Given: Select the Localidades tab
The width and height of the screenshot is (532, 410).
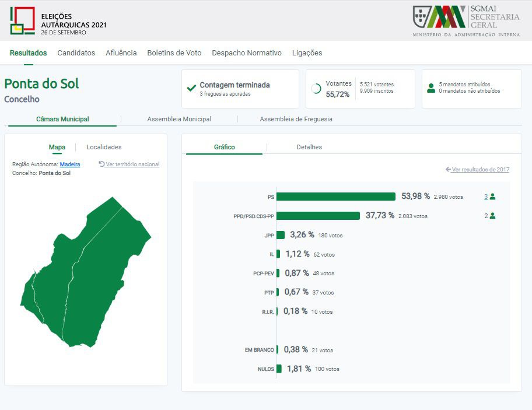Looking at the screenshot, I should coord(104,147).
